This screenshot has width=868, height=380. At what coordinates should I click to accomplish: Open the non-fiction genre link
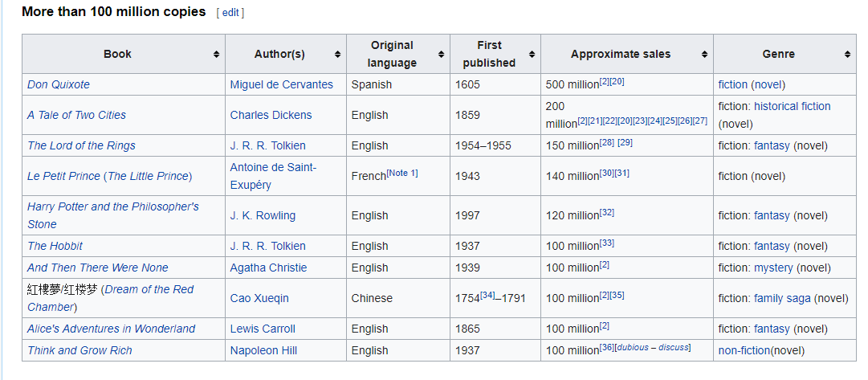tap(744, 350)
